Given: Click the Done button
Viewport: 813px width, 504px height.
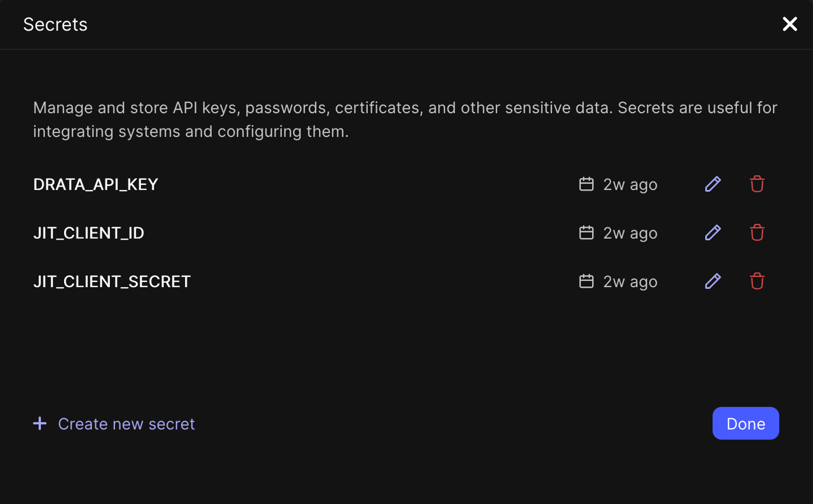Looking at the screenshot, I should click(746, 423).
